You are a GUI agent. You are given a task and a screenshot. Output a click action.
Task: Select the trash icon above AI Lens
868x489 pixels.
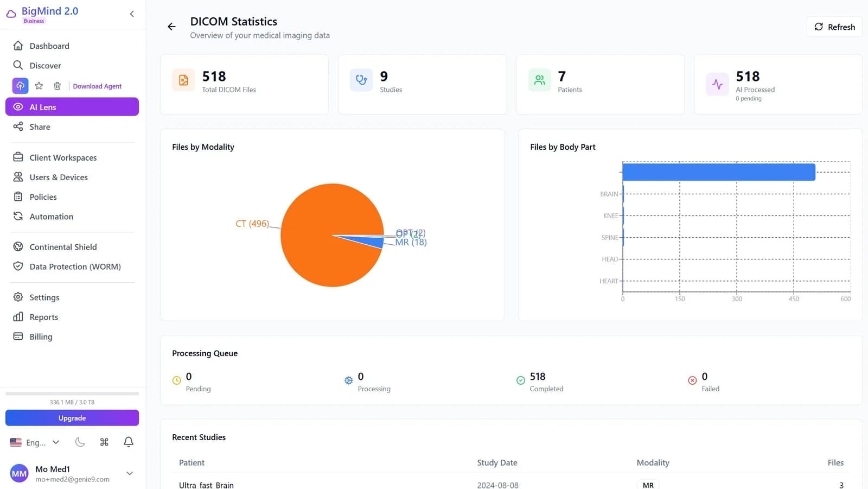coord(57,86)
